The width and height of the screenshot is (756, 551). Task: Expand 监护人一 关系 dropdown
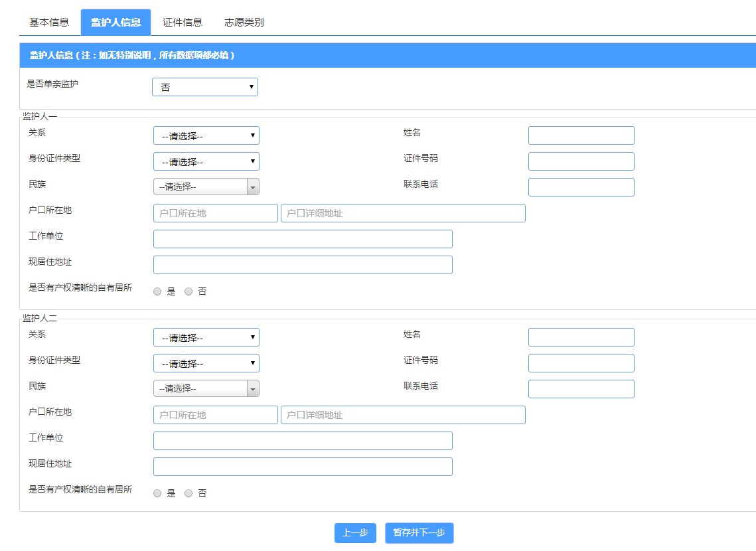point(206,135)
